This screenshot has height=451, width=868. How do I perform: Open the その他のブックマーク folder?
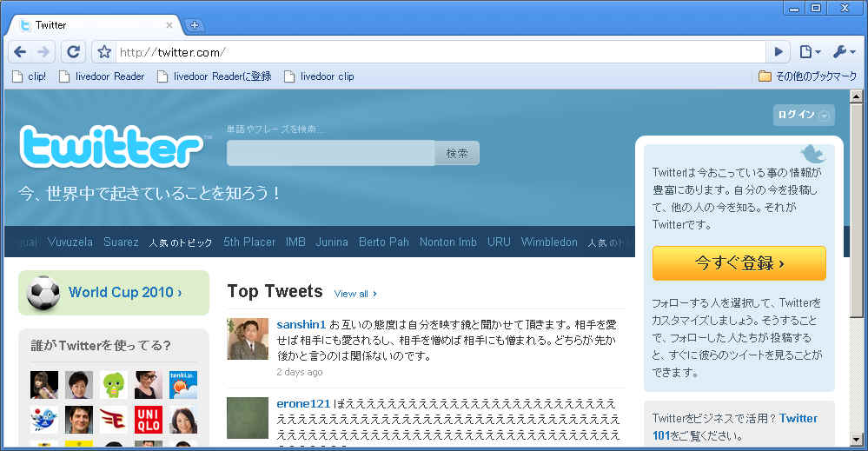tap(808, 76)
